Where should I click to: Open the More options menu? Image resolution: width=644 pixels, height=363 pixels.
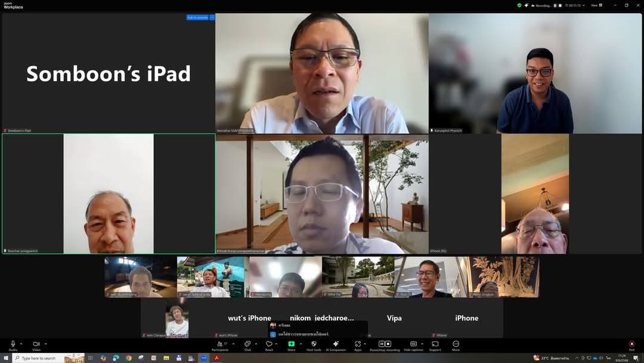(456, 344)
